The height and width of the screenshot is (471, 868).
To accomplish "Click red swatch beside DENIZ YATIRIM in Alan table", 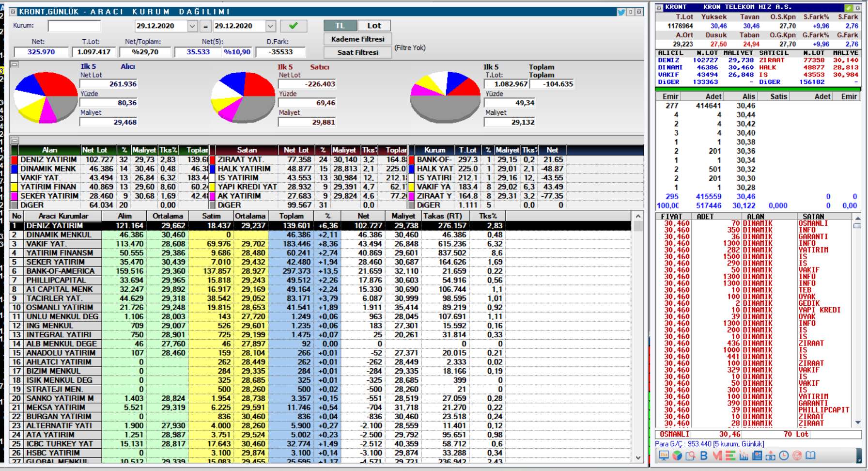I will [15, 160].
